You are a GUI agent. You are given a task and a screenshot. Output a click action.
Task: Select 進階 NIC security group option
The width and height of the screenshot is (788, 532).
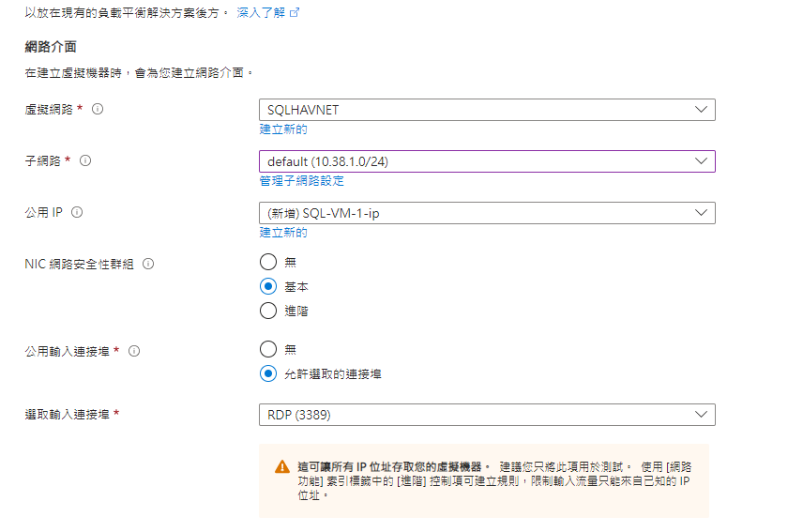(268, 311)
